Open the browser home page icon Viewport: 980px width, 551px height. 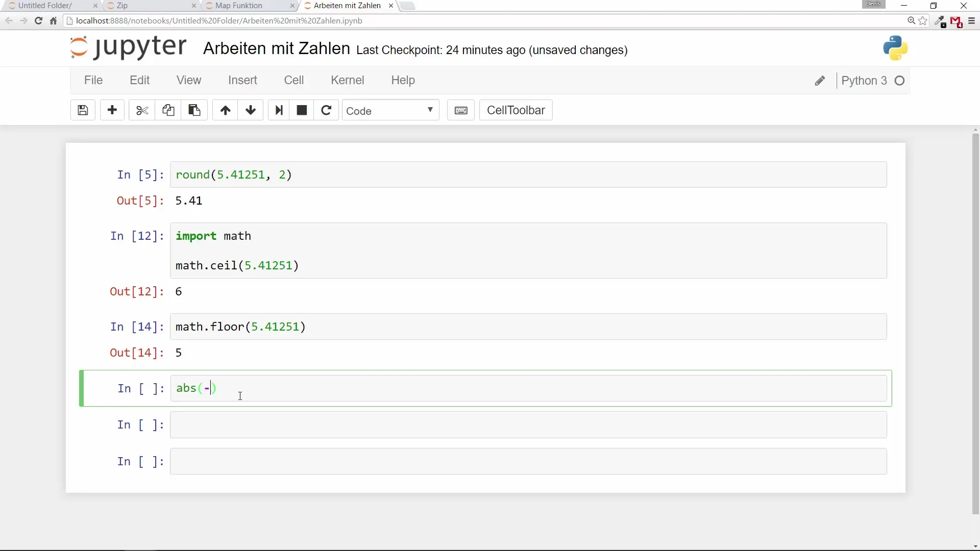53,21
